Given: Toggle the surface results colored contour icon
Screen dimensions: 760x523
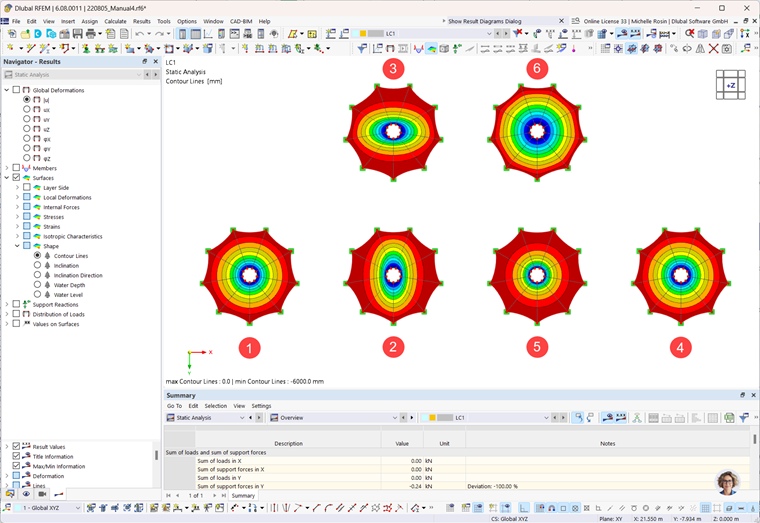Looking at the screenshot, I should click(x=431, y=48).
